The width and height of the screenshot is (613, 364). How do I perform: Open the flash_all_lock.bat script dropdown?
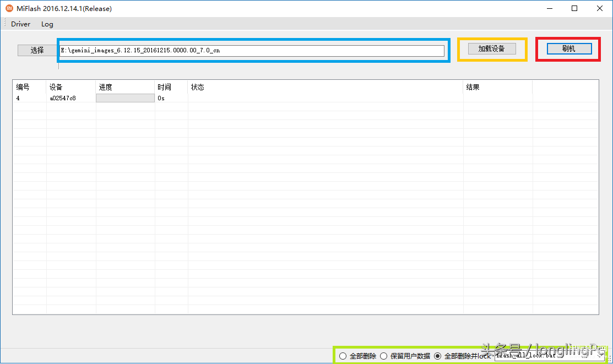599,355
